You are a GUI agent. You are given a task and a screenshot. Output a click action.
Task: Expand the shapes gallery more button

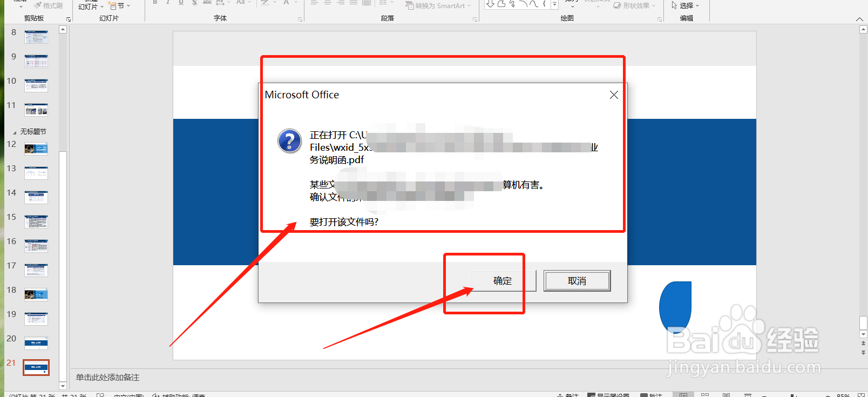coord(554,4)
